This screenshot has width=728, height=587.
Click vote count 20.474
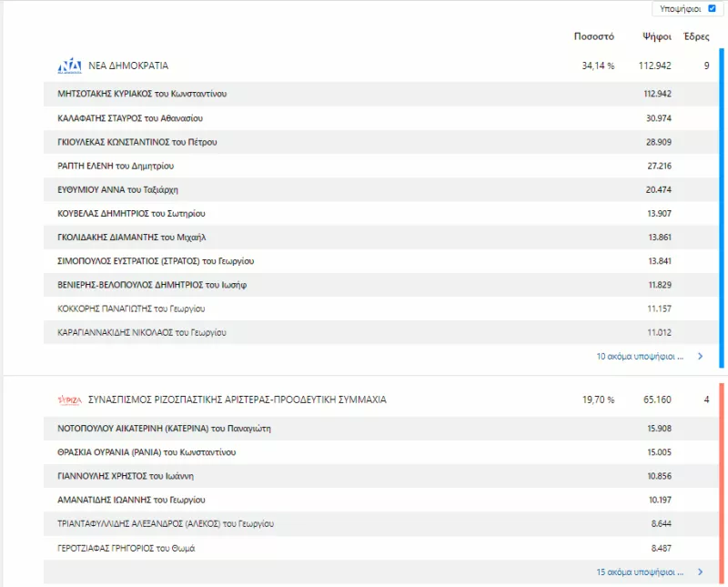pyautogui.click(x=658, y=189)
